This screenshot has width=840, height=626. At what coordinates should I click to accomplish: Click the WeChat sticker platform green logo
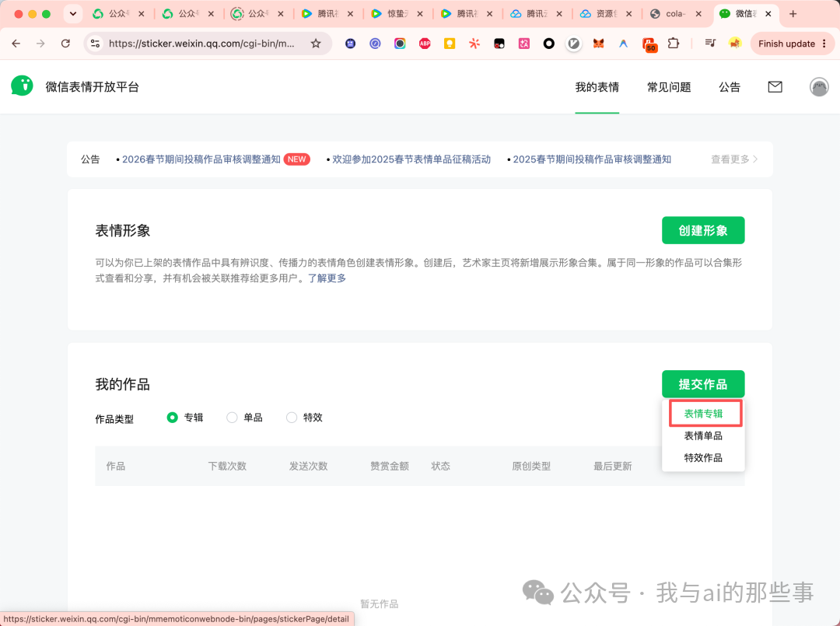[x=22, y=86]
